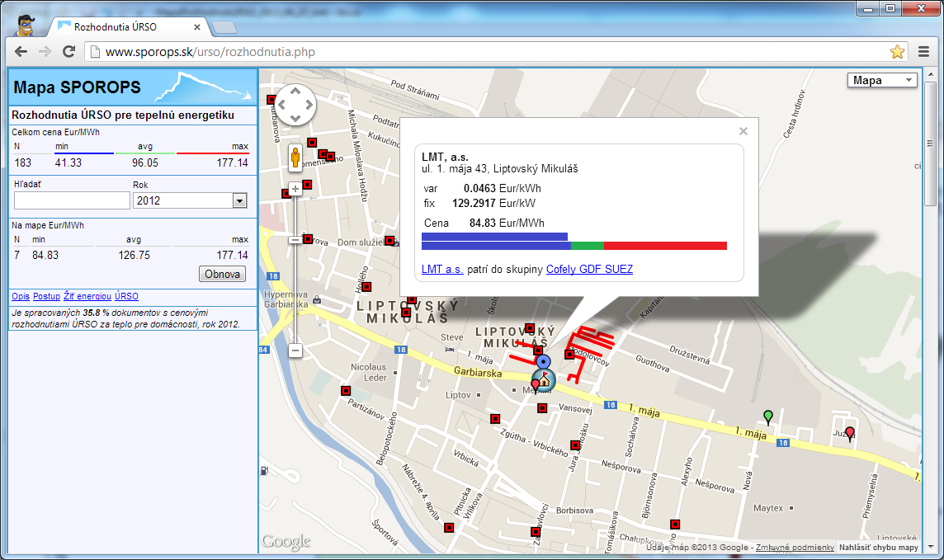The width and height of the screenshot is (944, 560).
Task: Click the blue circle map marker
Action: (543, 361)
